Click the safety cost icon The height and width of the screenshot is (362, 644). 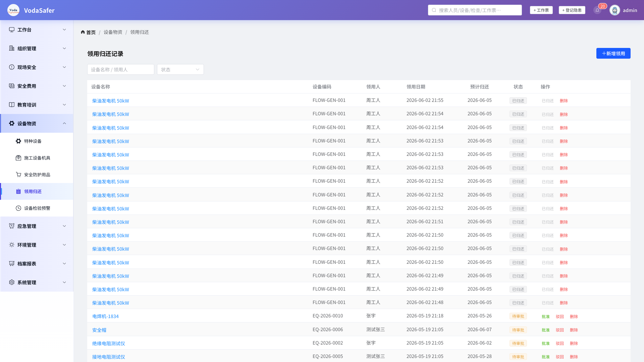coord(12,86)
